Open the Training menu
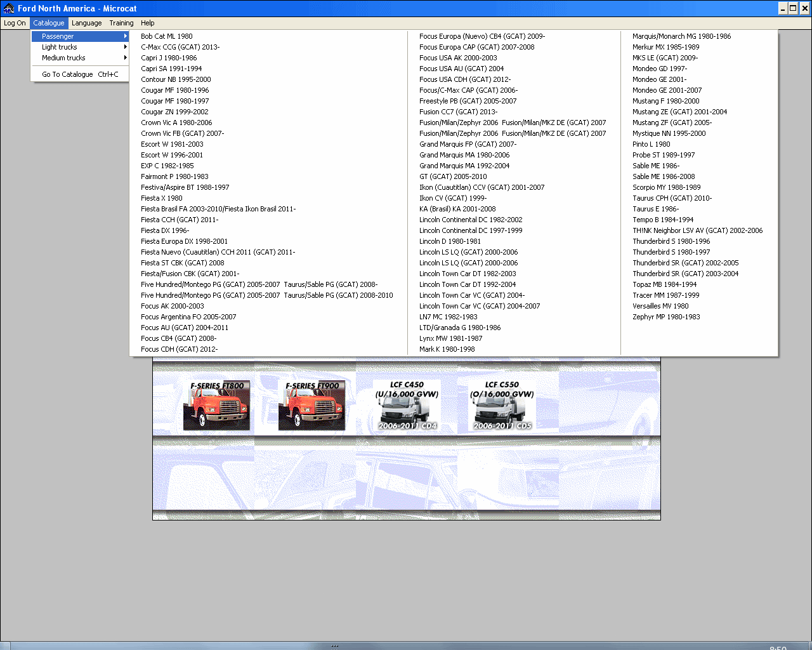 (x=121, y=23)
